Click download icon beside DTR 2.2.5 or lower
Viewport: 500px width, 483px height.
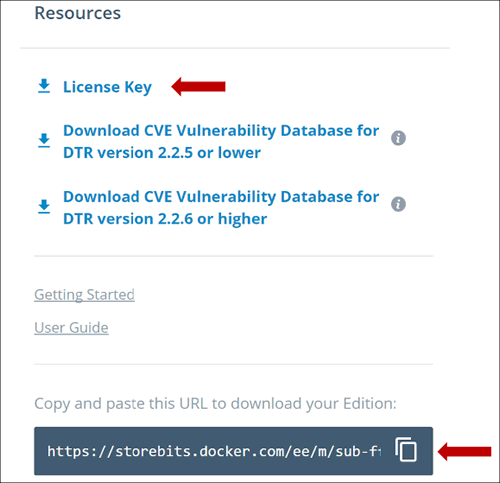(44, 141)
